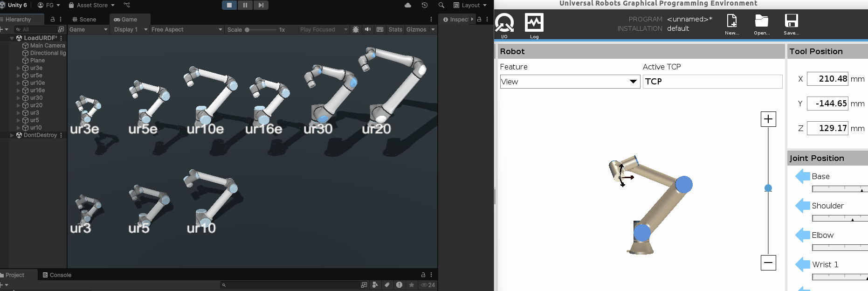Create a New program in UR environment
Screen dimensions: 868x291
point(732,24)
